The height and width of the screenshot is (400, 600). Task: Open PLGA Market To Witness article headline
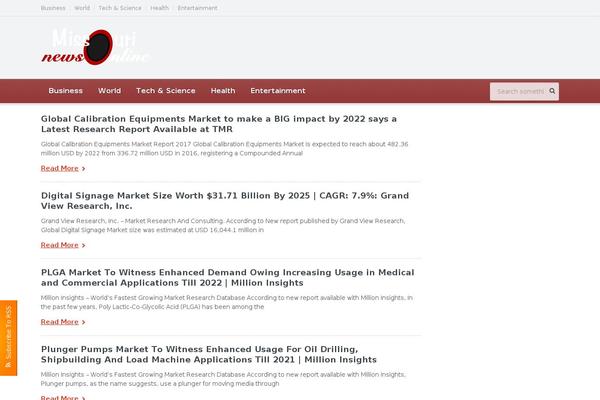[228, 278]
